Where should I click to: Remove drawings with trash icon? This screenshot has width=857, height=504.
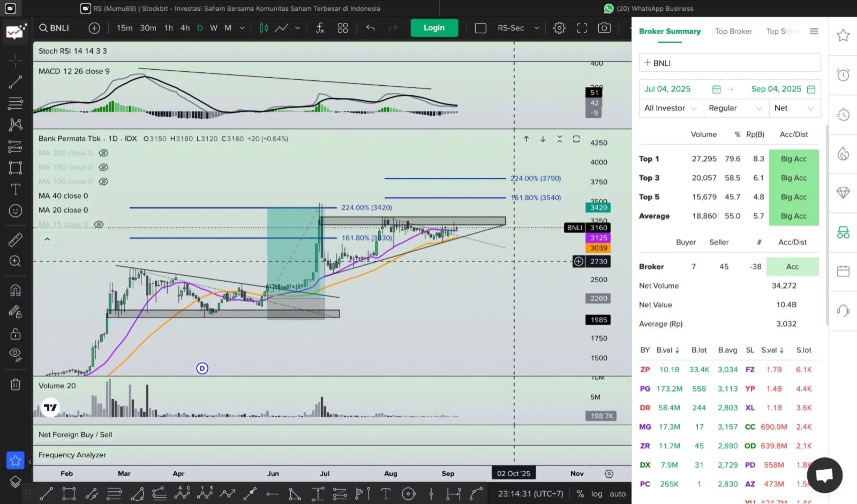tap(16, 384)
